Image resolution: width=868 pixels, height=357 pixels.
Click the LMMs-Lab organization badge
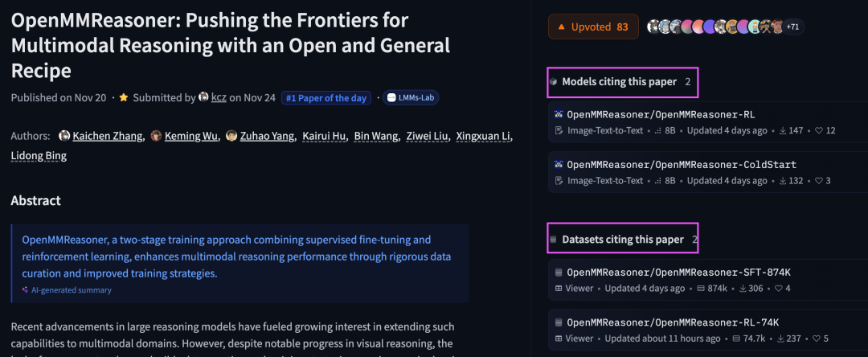click(x=411, y=98)
